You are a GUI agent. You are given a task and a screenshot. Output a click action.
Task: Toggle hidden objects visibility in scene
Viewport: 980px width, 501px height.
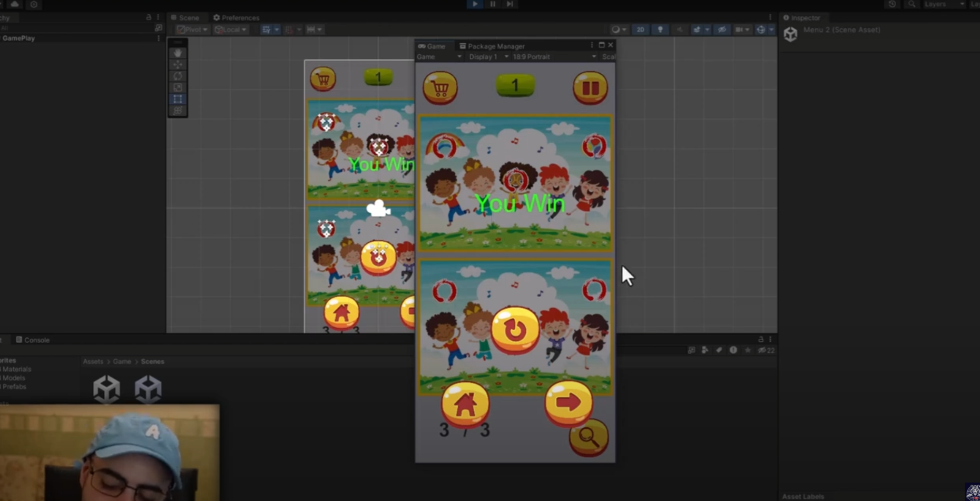722,30
